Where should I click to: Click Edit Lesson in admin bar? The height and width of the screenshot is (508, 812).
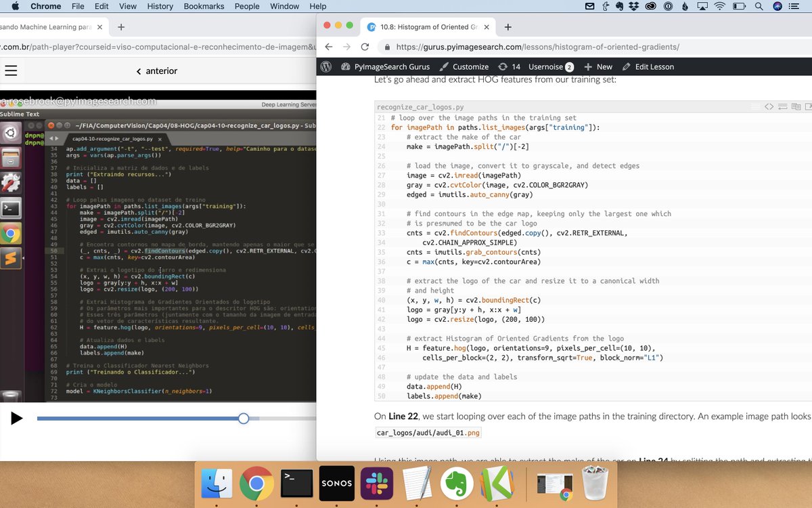[x=648, y=66]
